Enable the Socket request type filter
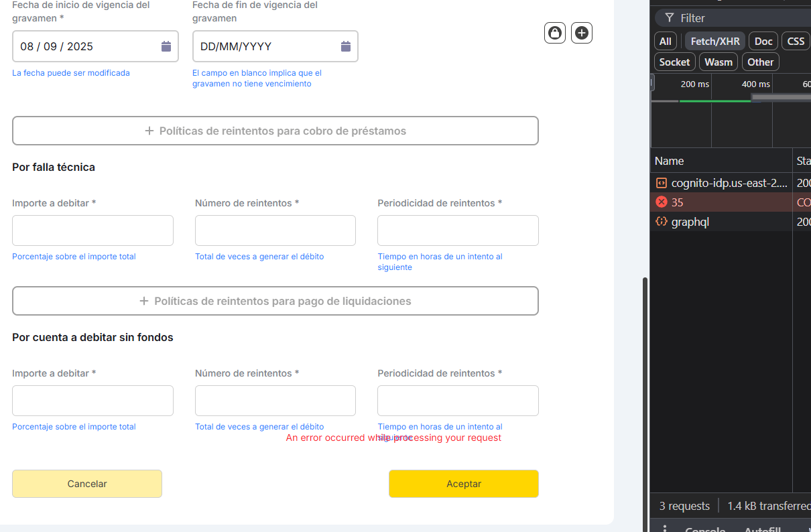 tap(674, 62)
